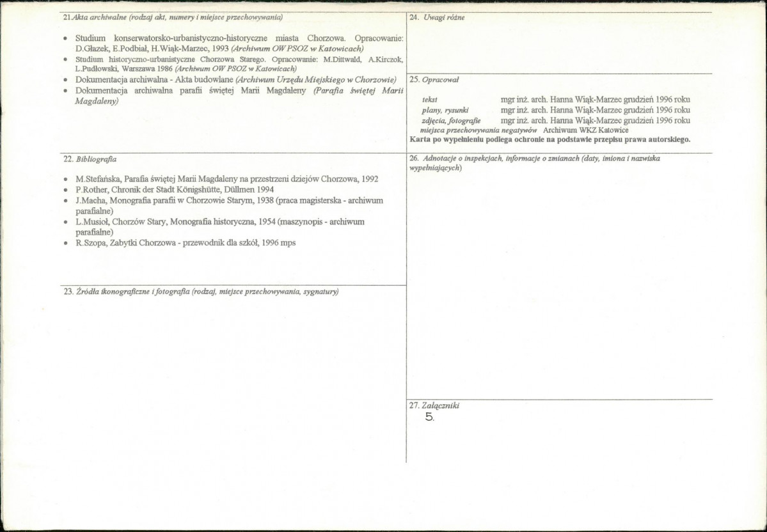The image size is (767, 532).
Task: Select the R.Szopa 'Zabytki Chorzowa' entry
Action: pyautogui.click(x=185, y=243)
